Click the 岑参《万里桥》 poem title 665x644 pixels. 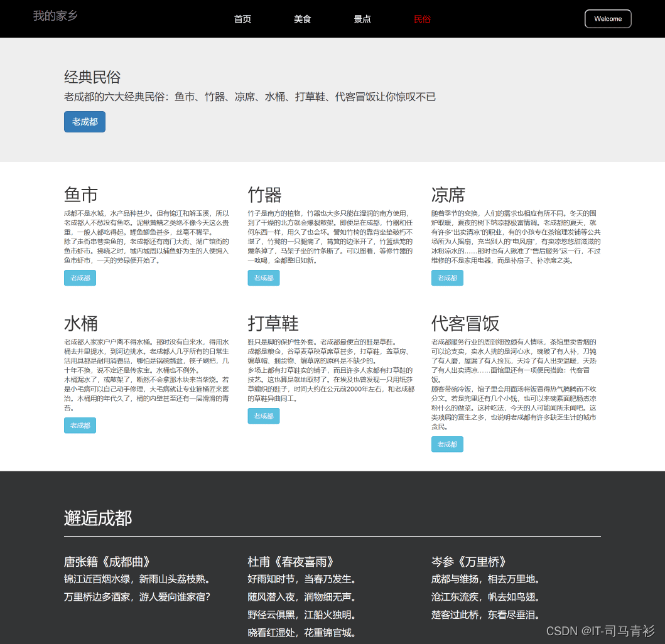point(468,562)
